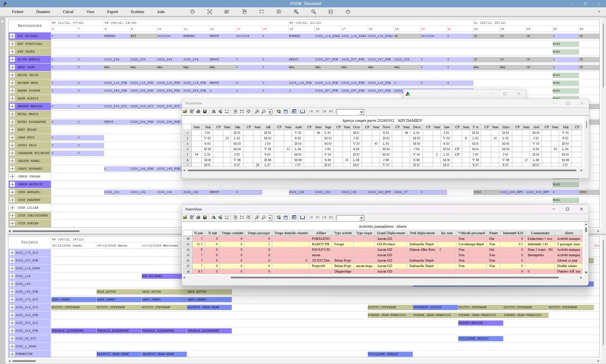The width and height of the screenshot is (606, 364).
Task: Click the database cylinder icon in main toolbar
Action: click(330, 12)
